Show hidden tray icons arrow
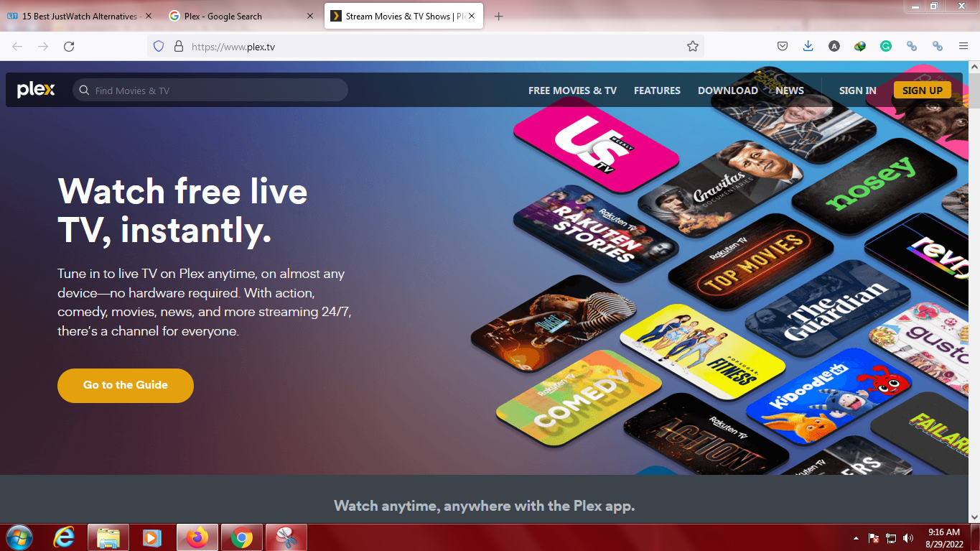Viewport: 980px width, 551px height. coord(856,537)
